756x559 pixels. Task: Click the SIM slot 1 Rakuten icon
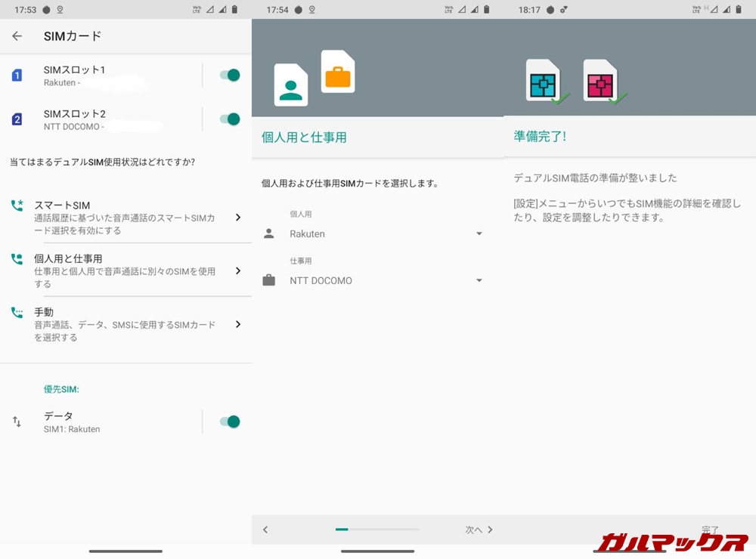[17, 76]
